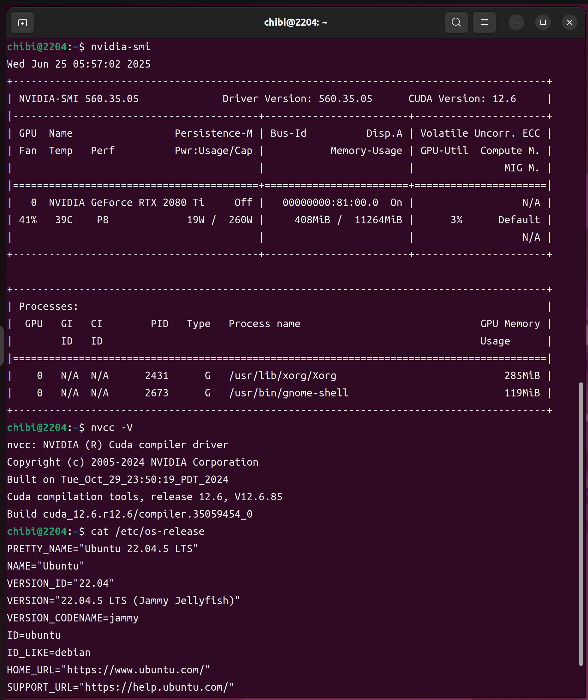Image resolution: width=588 pixels, height=700 pixels.
Task: Click the CUDA Version 12.6 value
Action: tap(504, 99)
